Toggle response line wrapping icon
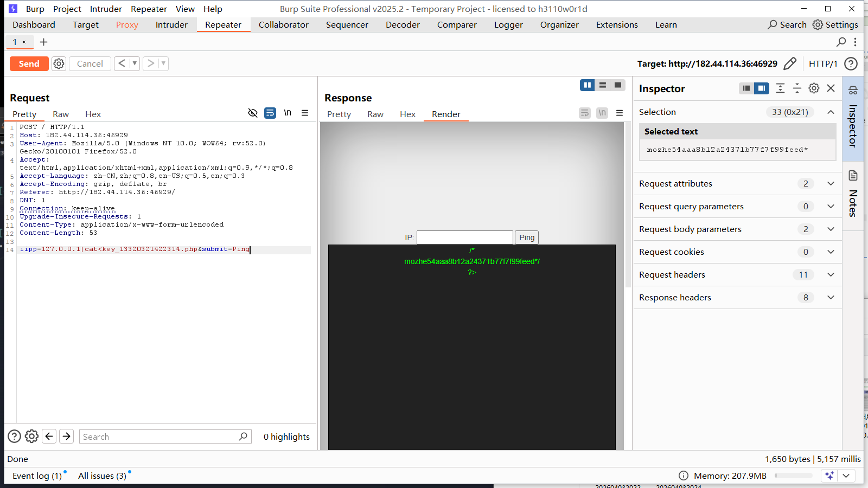This screenshot has width=868, height=488. point(585,113)
